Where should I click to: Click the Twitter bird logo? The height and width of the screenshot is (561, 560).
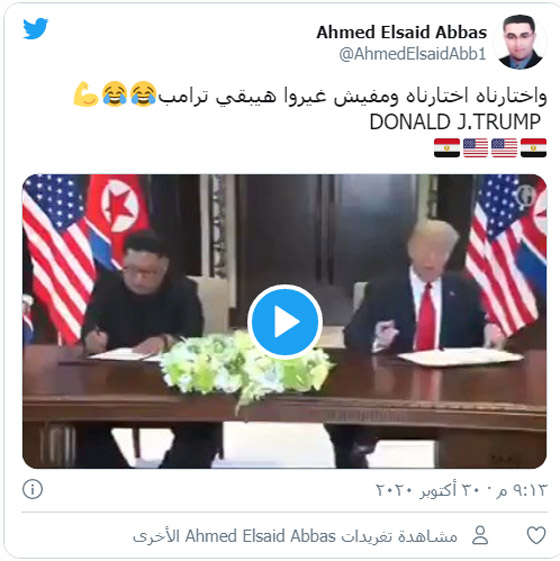click(x=35, y=28)
